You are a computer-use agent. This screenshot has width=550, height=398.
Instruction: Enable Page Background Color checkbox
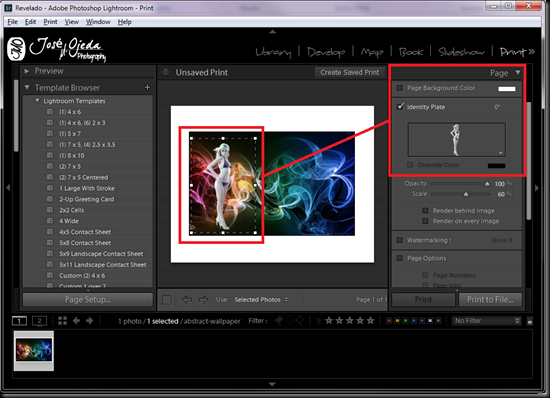(400, 88)
